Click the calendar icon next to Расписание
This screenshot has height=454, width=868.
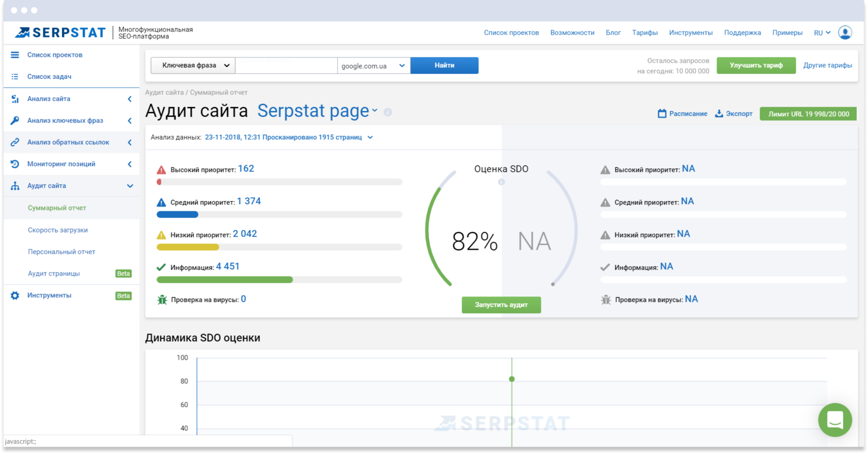tap(662, 113)
